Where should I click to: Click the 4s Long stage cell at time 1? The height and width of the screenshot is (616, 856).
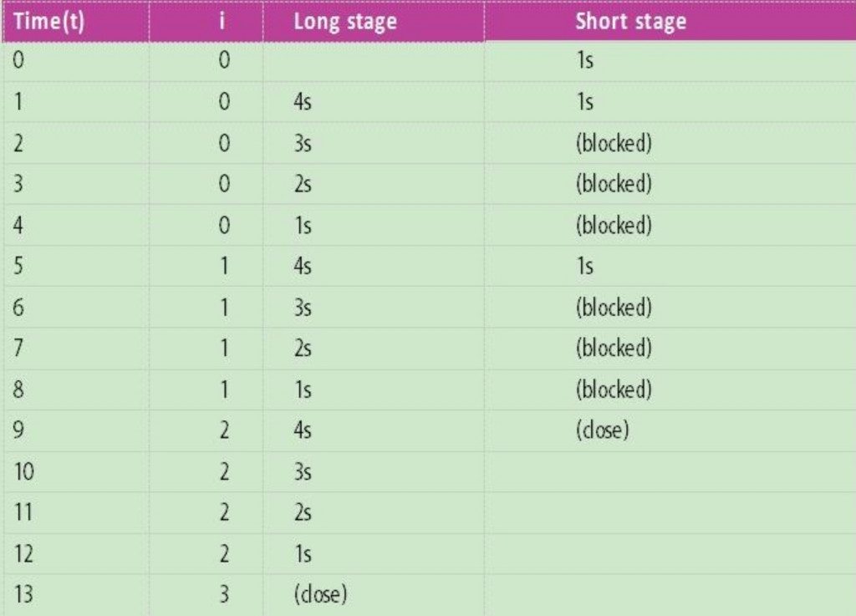tap(303, 103)
